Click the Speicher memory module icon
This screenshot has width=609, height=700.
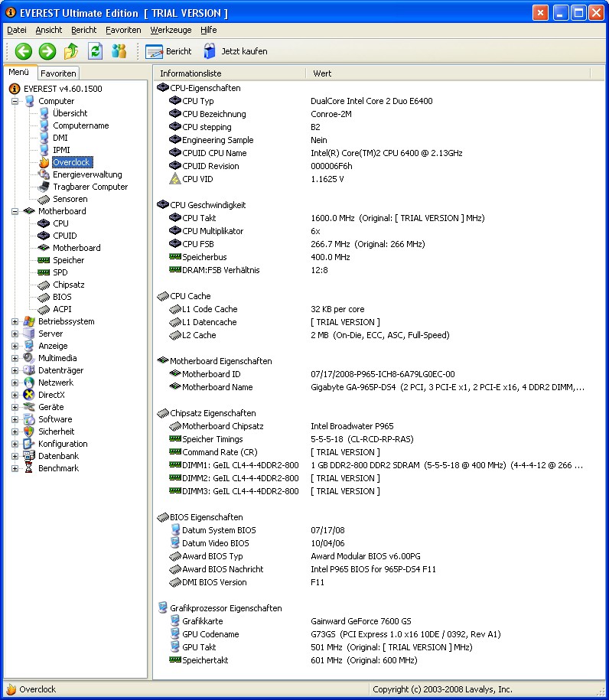[44, 260]
